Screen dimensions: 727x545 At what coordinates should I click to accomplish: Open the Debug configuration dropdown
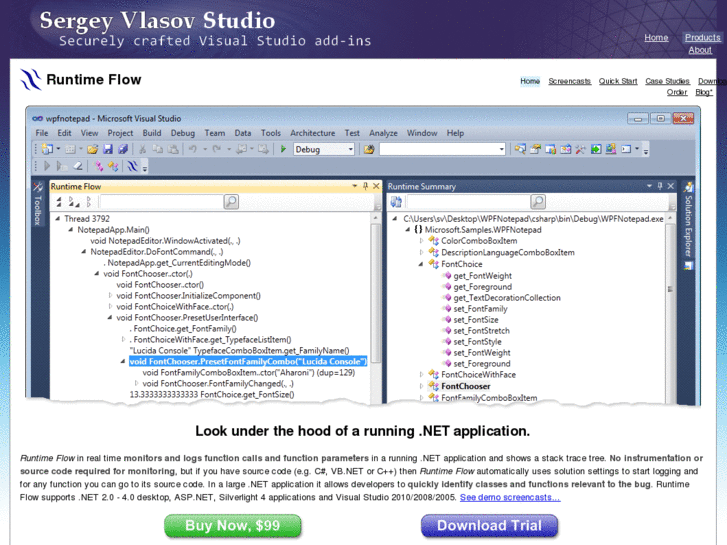[350, 149]
